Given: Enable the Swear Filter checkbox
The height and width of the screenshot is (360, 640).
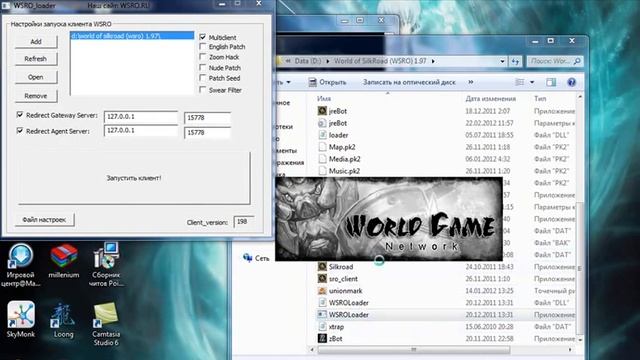Looking at the screenshot, I should coord(202,89).
